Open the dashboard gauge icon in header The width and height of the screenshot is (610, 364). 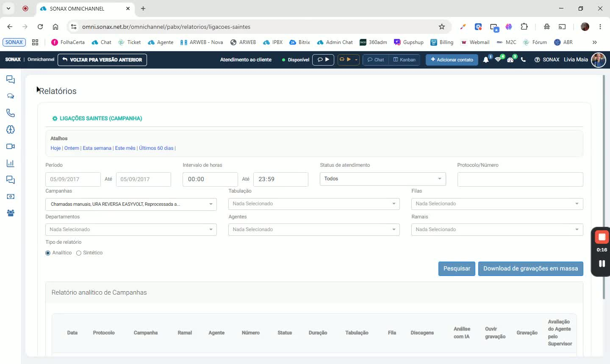pos(510,60)
